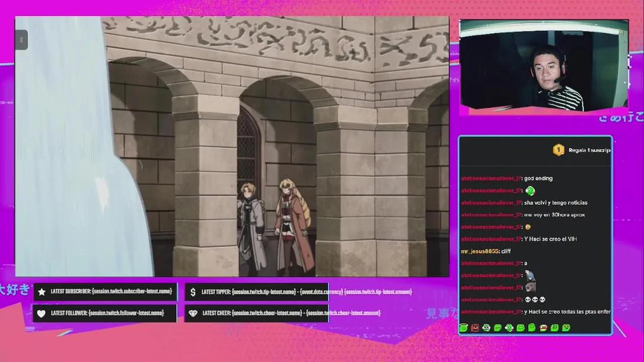Select 'me voy en 30hora aprox' message
Screen dimensions: 644x362
554,215
